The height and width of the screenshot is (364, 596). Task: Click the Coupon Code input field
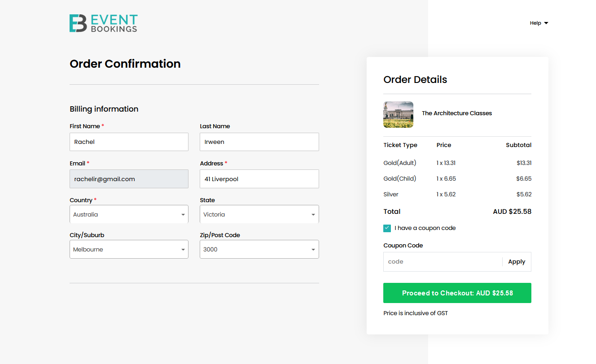point(443,262)
